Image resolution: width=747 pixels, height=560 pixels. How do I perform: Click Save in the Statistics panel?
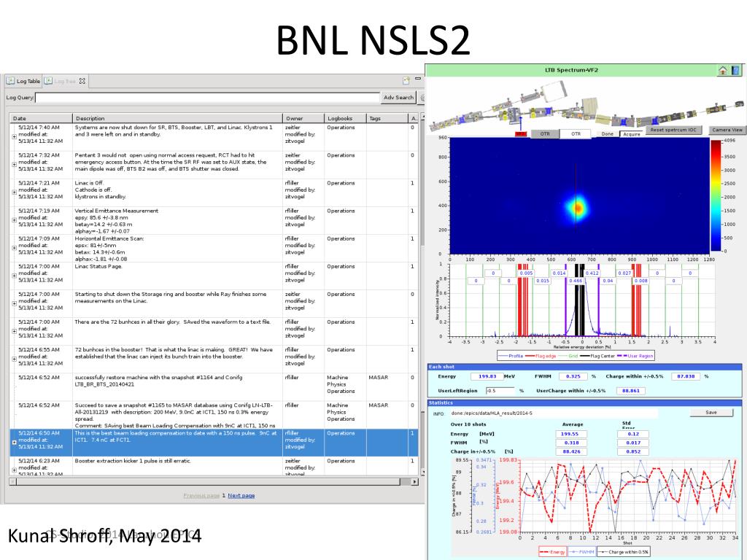click(711, 413)
